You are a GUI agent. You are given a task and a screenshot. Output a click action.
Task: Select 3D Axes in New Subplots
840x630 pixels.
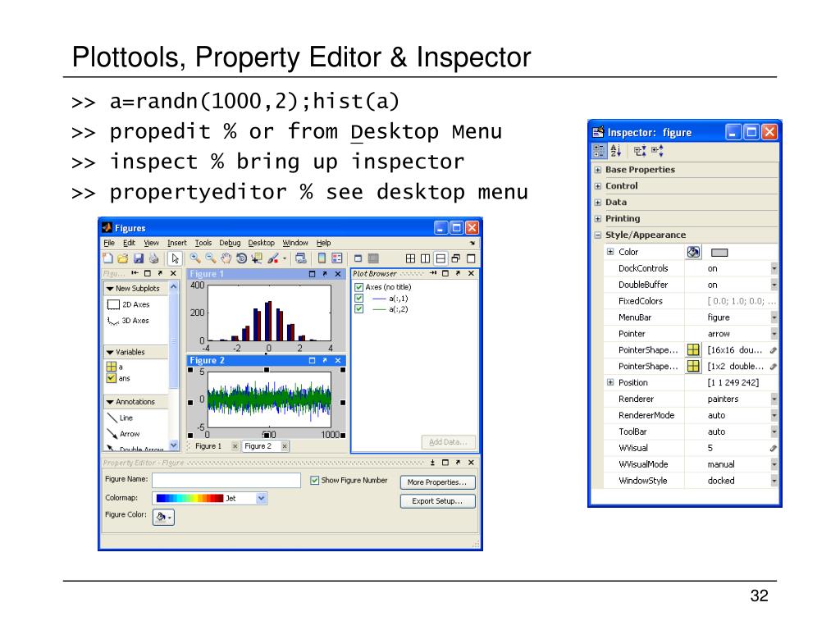pyautogui.click(x=129, y=321)
